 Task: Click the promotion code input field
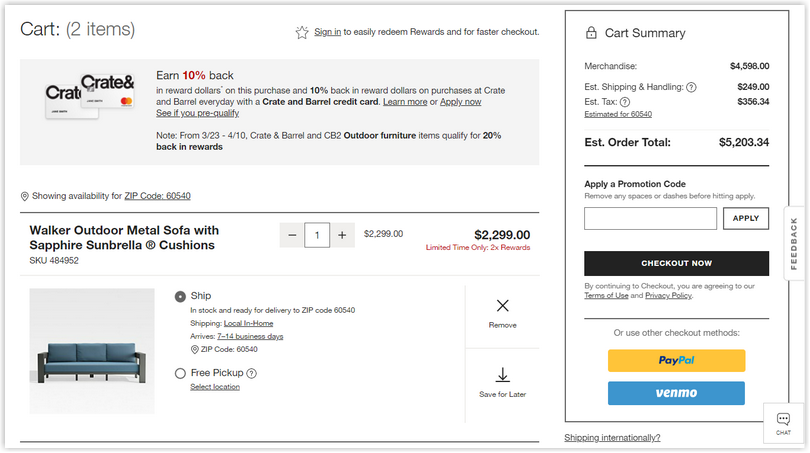click(650, 218)
